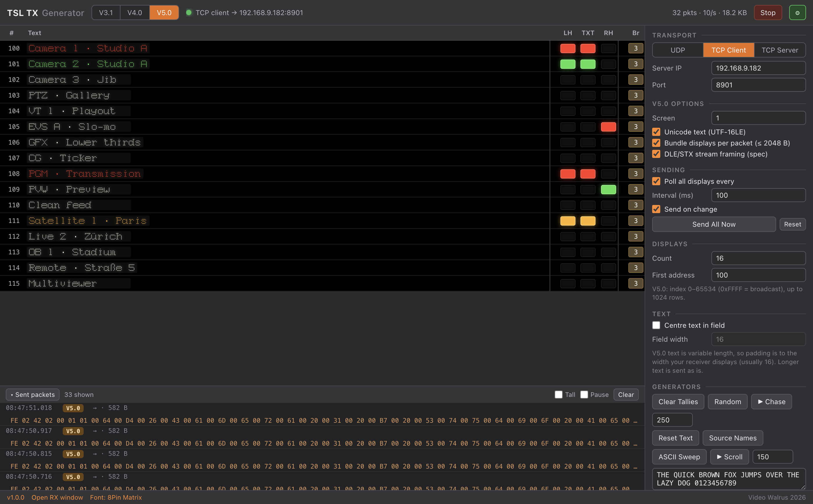Uncheck Bundle displays per packet

click(656, 143)
